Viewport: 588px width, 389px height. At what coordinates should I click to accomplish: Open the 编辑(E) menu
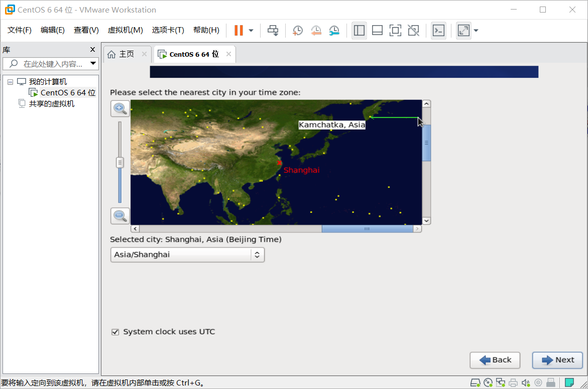53,30
